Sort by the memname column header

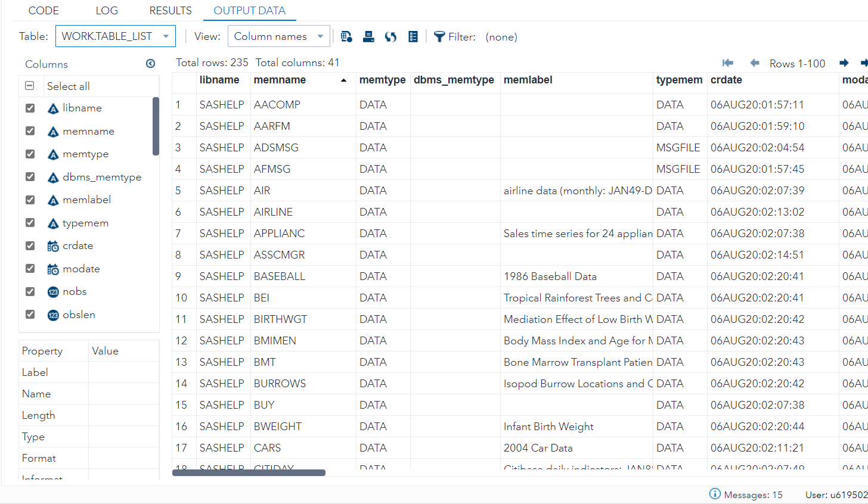pyautogui.click(x=280, y=80)
